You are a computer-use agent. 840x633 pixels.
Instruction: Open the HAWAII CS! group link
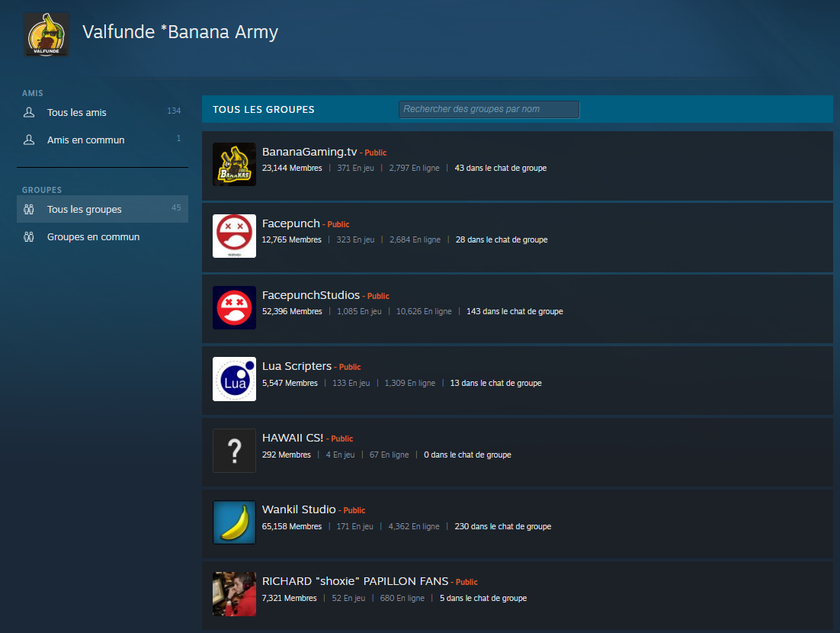(293, 438)
